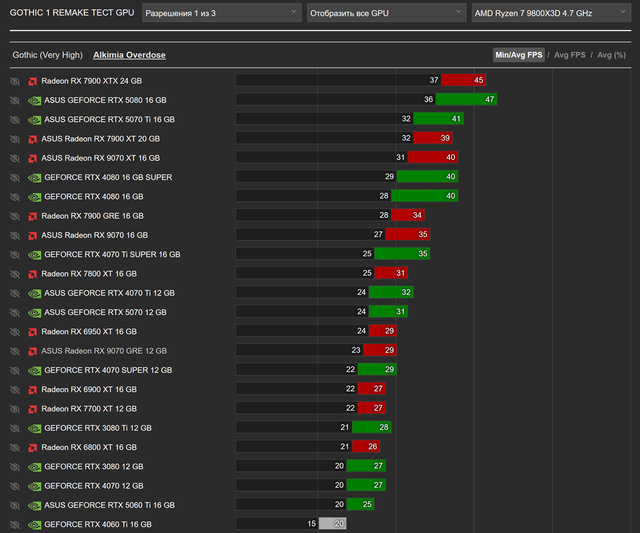The width and height of the screenshot is (640, 533).
Task: Click label 'Radeon RX 7900 GRE 16 GB'
Action: pos(92,216)
